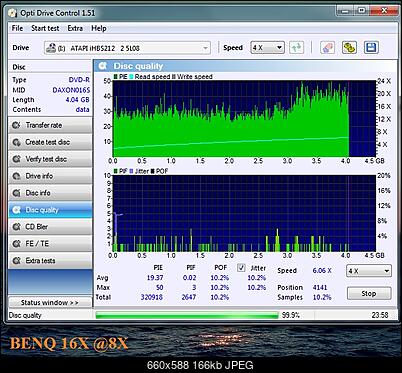Open the Transfer rate test
Image resolution: width=402 pixels, height=373 pixels.
(x=50, y=125)
